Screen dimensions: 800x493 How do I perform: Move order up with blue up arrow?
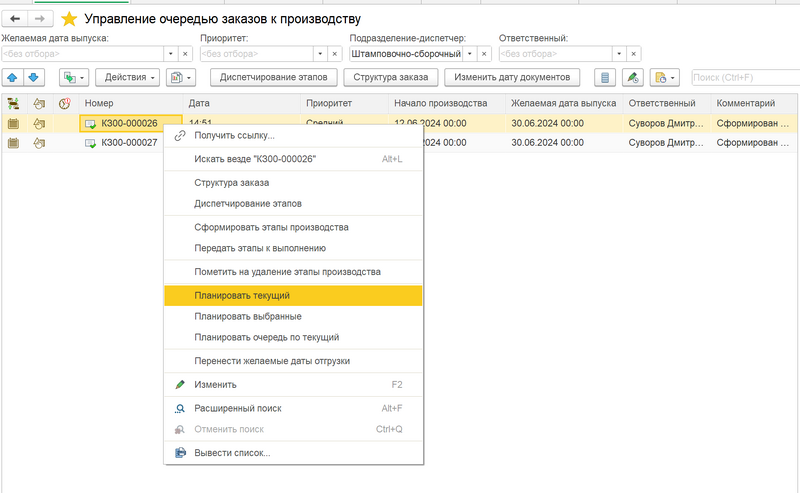[x=12, y=78]
